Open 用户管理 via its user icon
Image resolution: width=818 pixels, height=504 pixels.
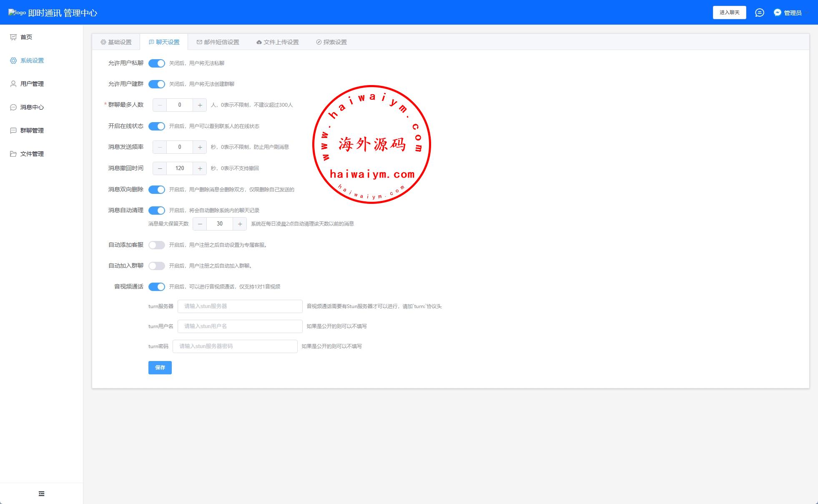[x=13, y=84]
